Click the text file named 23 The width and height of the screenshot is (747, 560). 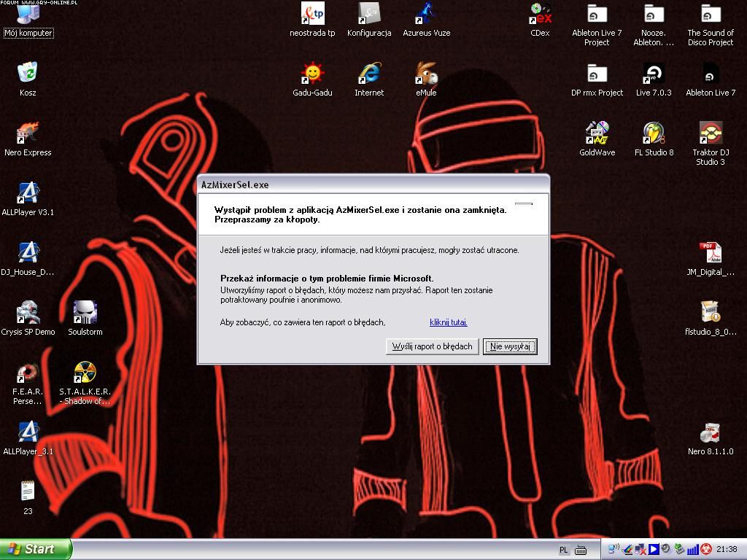pyautogui.click(x=28, y=498)
